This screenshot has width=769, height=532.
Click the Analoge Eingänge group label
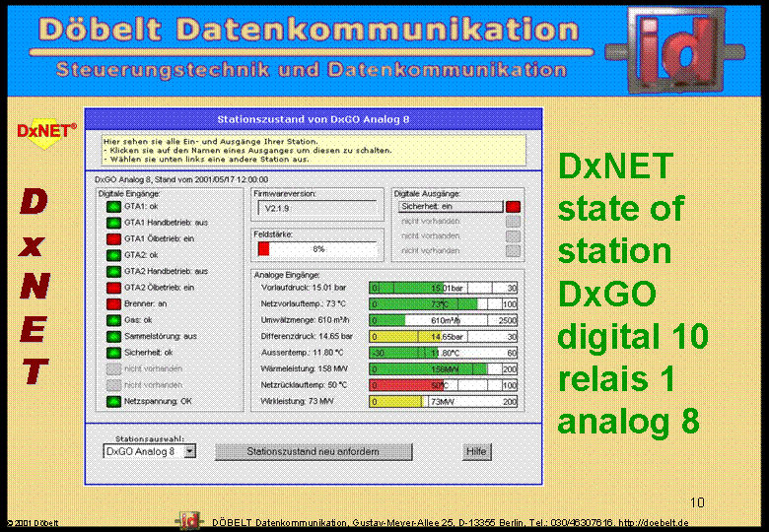coord(287,275)
